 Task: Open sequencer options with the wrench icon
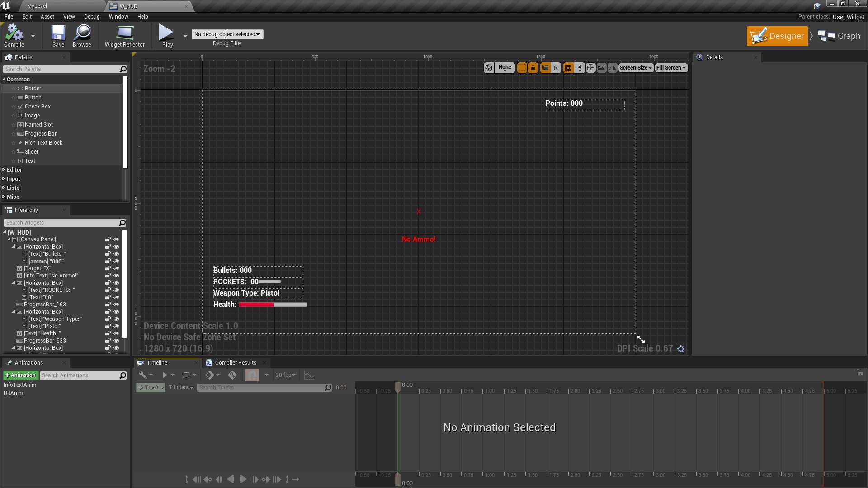pyautogui.click(x=143, y=375)
